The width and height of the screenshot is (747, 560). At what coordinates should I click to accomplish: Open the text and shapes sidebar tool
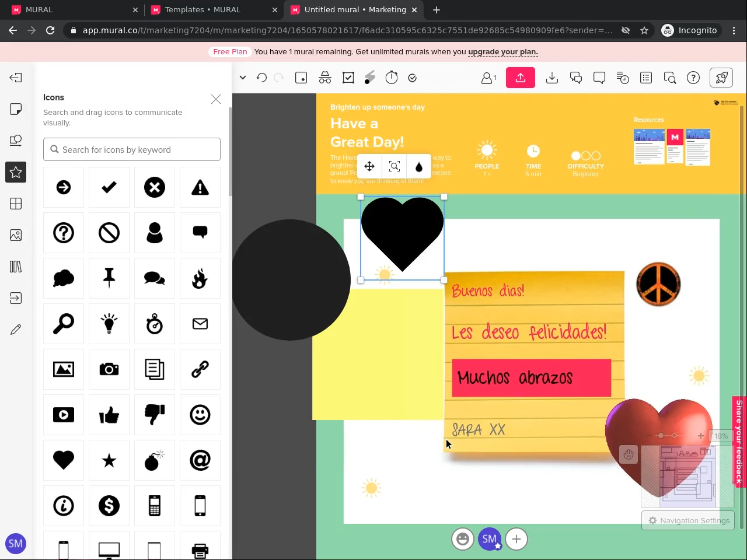coord(16,141)
